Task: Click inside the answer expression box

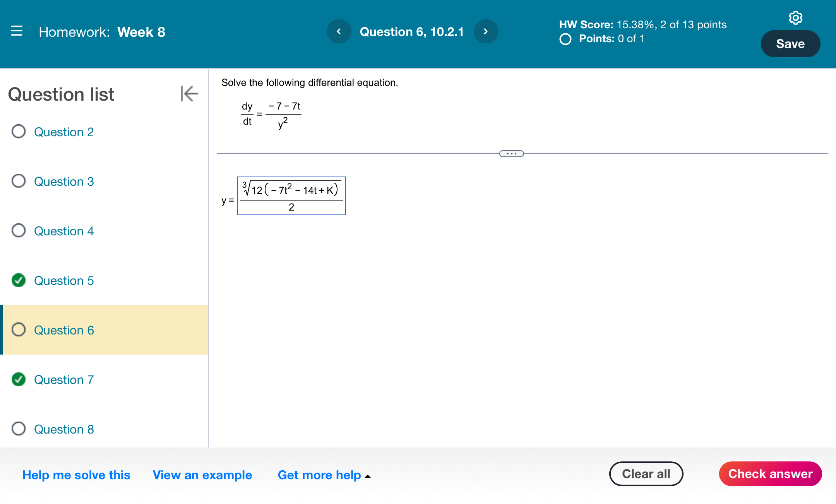Action: pos(291,196)
